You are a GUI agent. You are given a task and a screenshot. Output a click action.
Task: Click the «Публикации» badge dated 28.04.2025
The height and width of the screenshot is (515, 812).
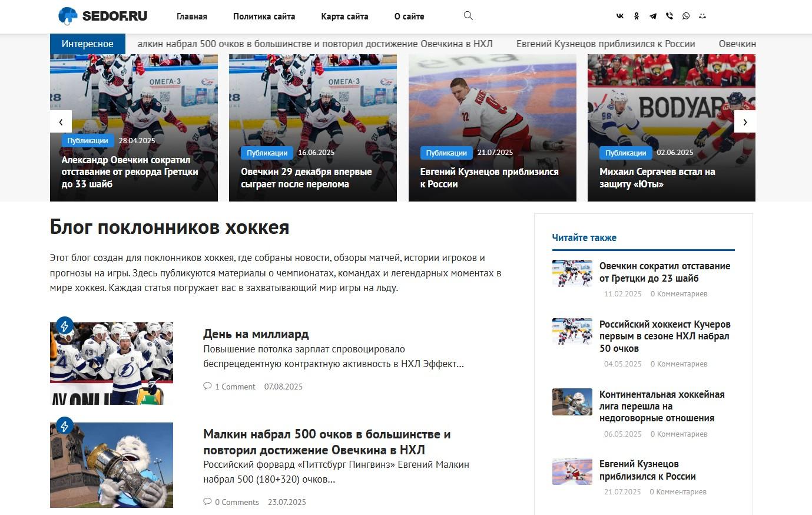88,141
